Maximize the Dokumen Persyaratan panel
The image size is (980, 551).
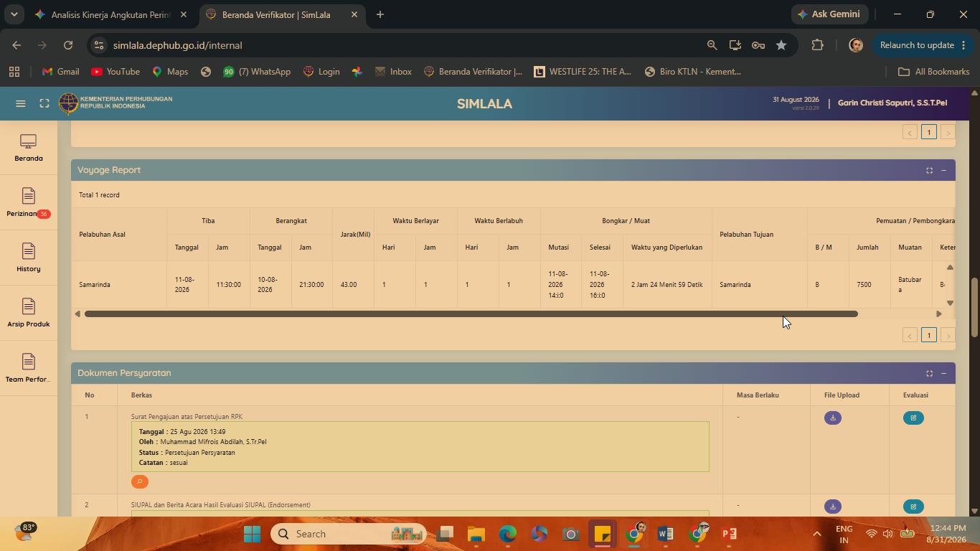[929, 373]
